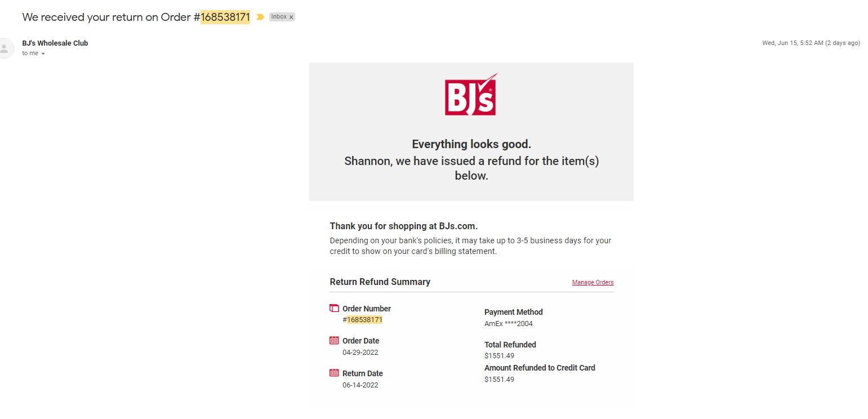Screen dimensions: 868x419
Task: Remove the Inbox label with x
Action: pos(291,17)
